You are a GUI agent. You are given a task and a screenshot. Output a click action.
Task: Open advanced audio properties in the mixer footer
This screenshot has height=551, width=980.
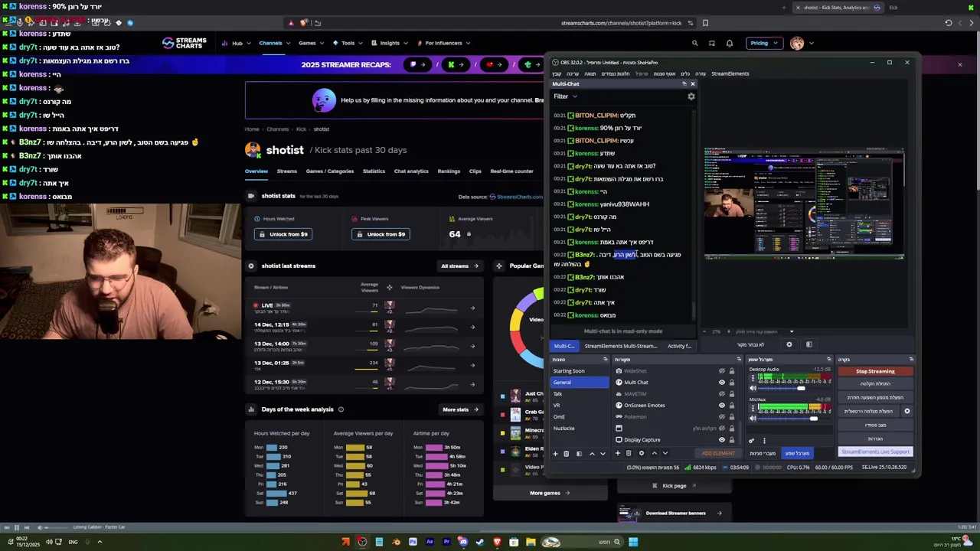tap(752, 440)
